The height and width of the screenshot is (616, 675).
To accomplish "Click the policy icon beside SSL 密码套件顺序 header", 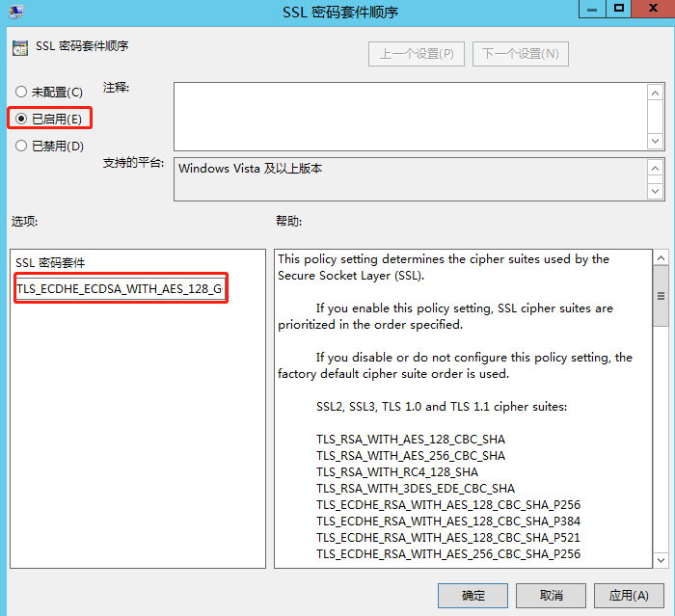I will point(19,47).
